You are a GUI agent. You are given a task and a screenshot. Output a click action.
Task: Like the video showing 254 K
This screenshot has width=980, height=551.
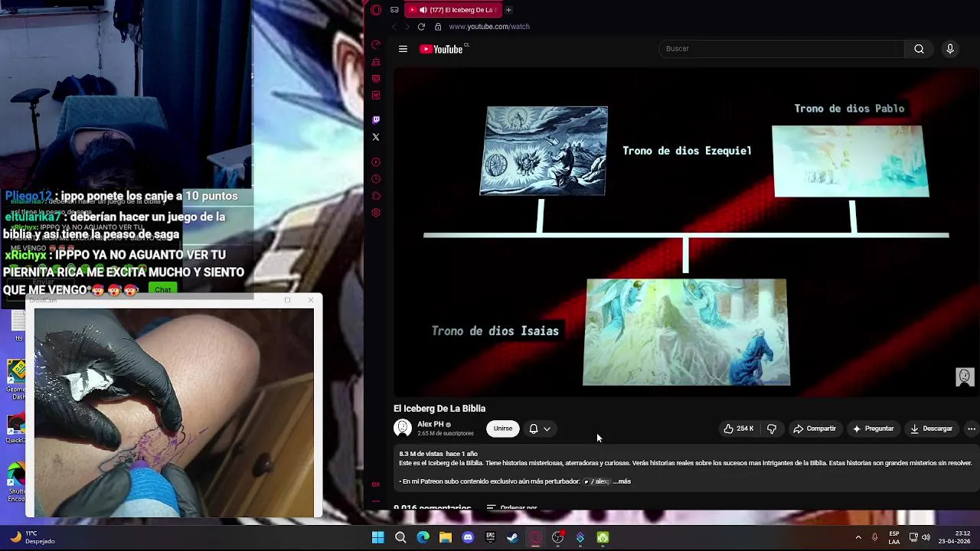[x=739, y=429]
